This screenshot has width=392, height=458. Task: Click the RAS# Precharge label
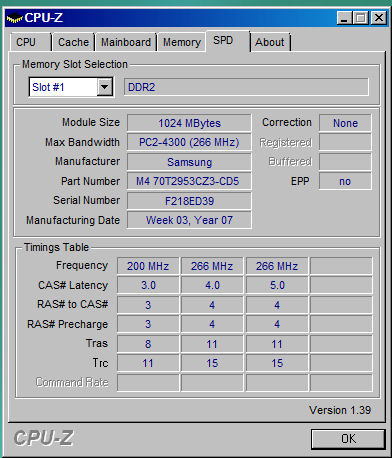(x=68, y=324)
